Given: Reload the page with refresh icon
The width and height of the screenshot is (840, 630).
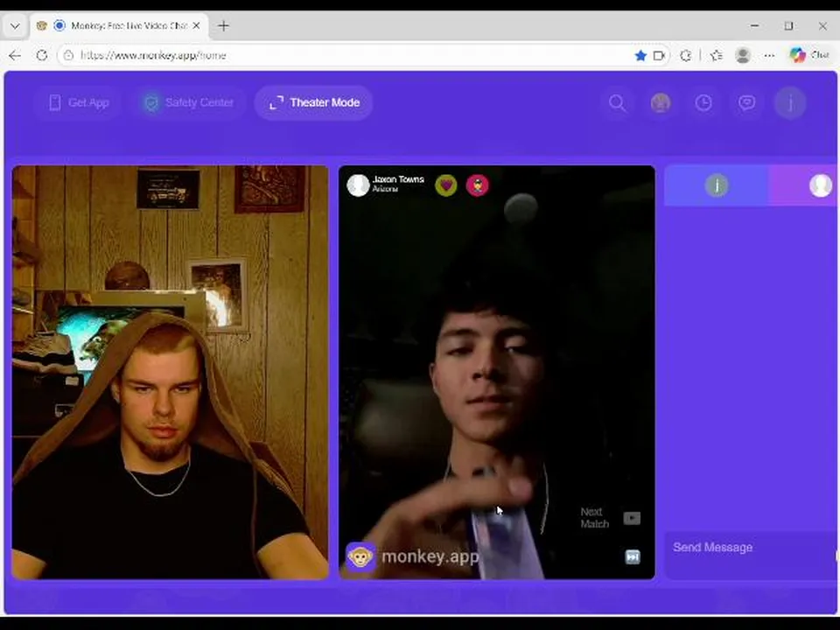Looking at the screenshot, I should pyautogui.click(x=42, y=55).
